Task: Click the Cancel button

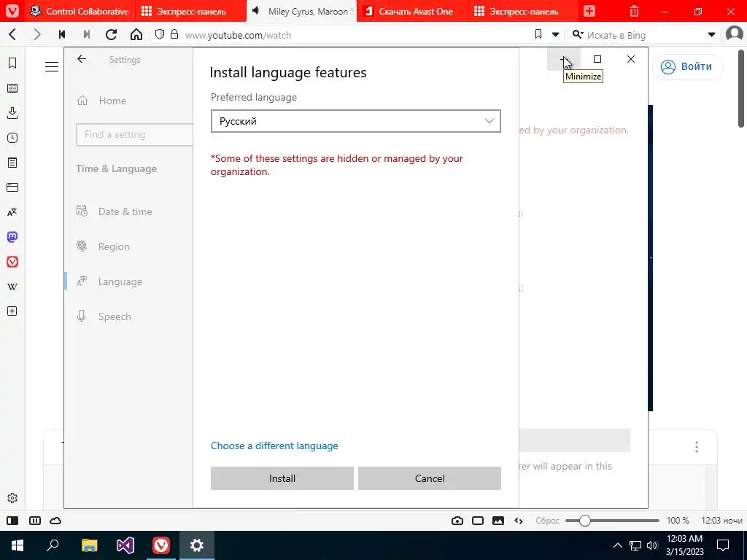Action: [429, 478]
